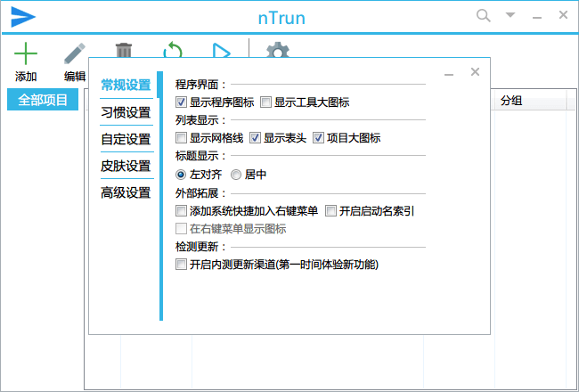Screen dimensions: 579x392
Task: Click the blue play/run triangle icon
Action: tap(220, 52)
